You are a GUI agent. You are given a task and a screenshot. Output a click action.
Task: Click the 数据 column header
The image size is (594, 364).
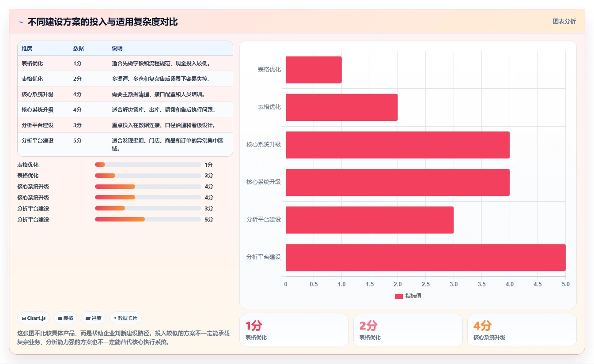click(79, 49)
